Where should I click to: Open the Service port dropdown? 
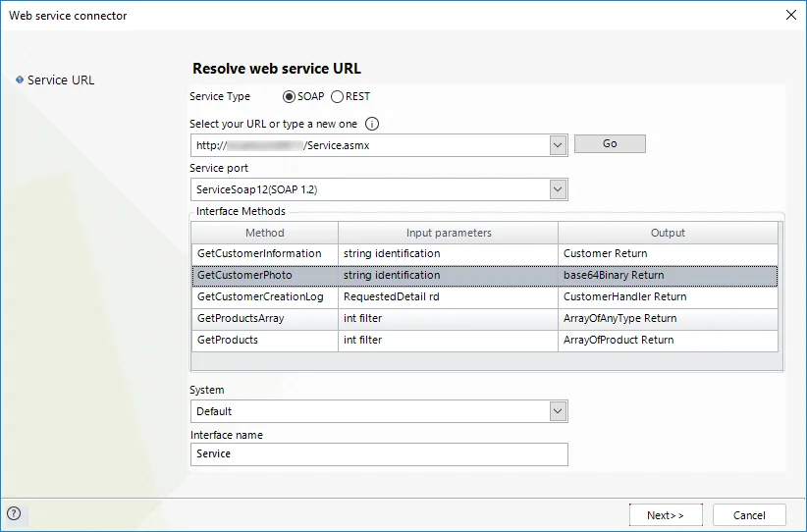558,189
